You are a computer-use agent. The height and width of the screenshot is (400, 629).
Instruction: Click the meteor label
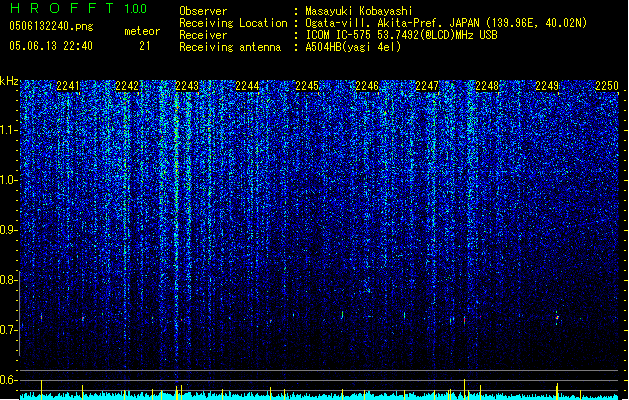pos(142,31)
